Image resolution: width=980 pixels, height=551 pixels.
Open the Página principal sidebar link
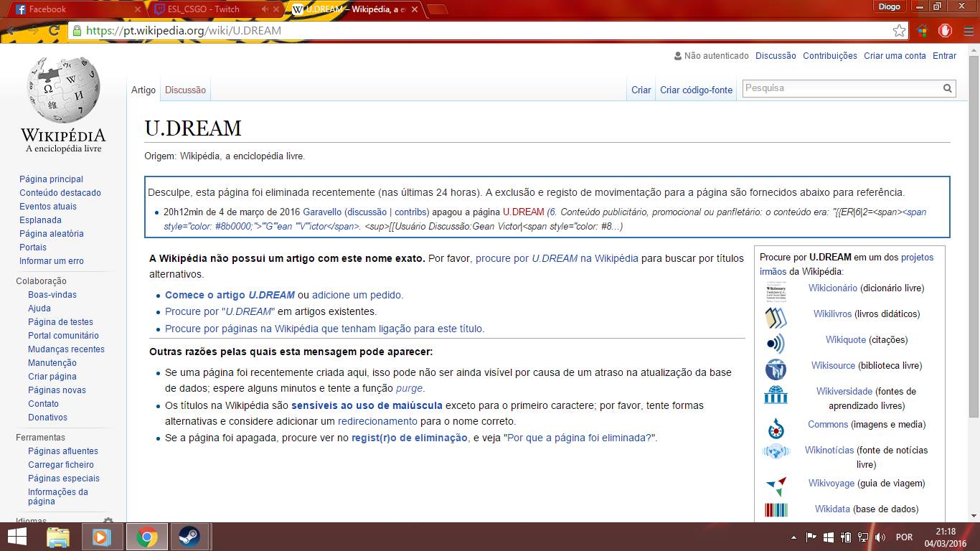pyautogui.click(x=51, y=179)
